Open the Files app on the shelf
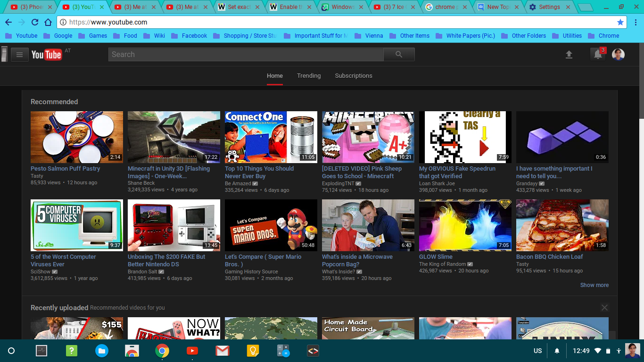The image size is (644, 362). 102,351
